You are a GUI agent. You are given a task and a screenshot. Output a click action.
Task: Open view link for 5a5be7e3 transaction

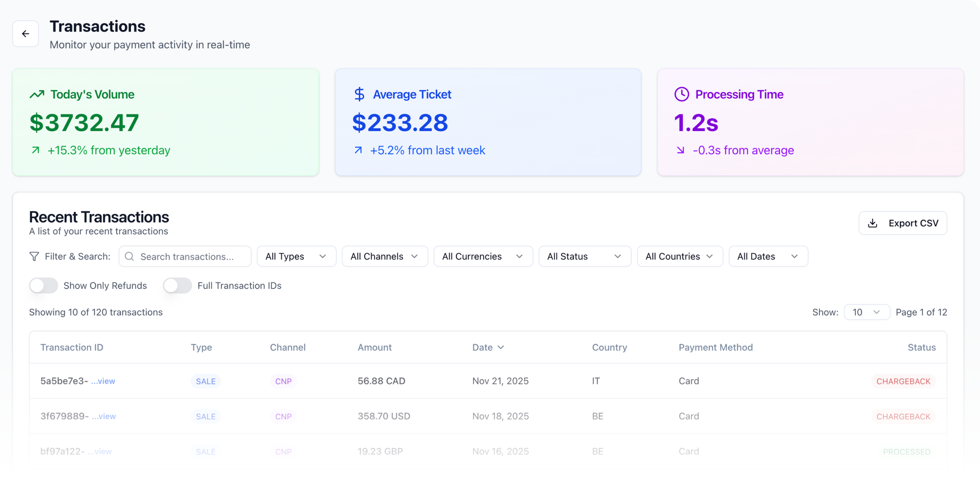point(103,381)
